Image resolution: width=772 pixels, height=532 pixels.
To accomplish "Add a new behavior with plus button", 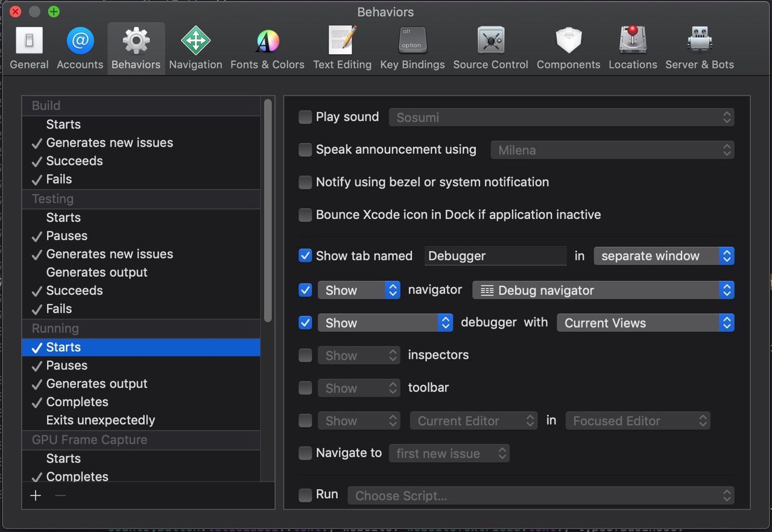I will [x=36, y=495].
